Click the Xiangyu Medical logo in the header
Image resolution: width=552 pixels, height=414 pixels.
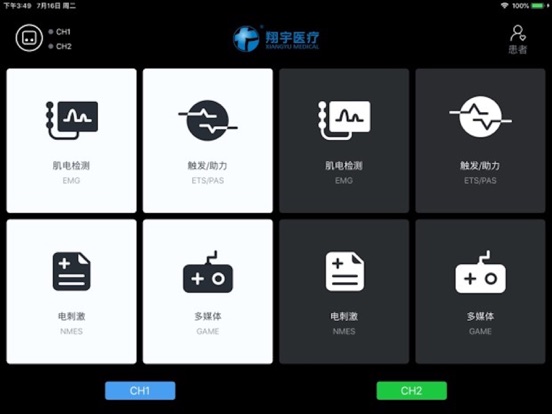click(276, 39)
